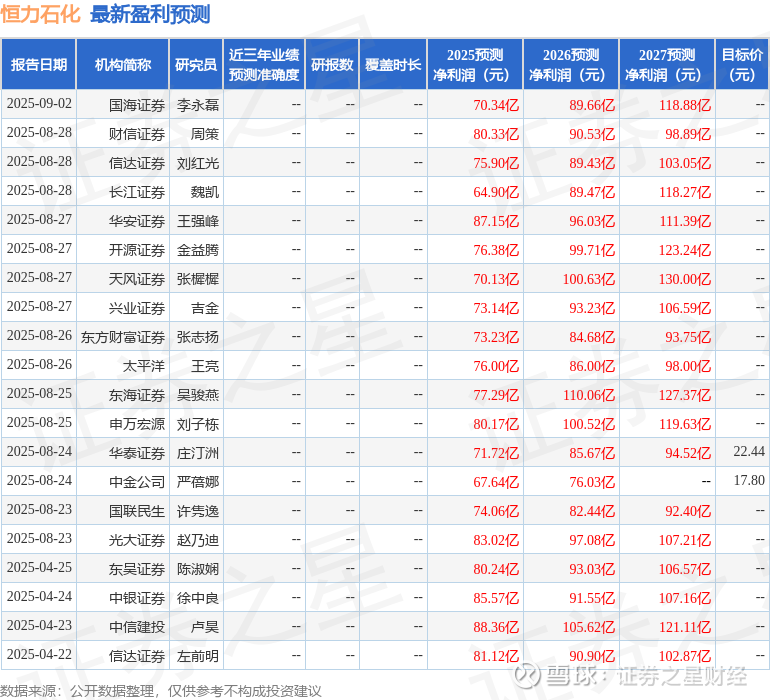Click the 目标价 column header
770x700 pixels.
[742, 64]
